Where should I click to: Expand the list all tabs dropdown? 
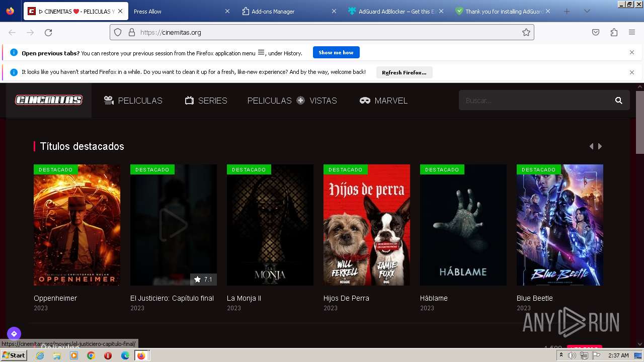(x=587, y=11)
